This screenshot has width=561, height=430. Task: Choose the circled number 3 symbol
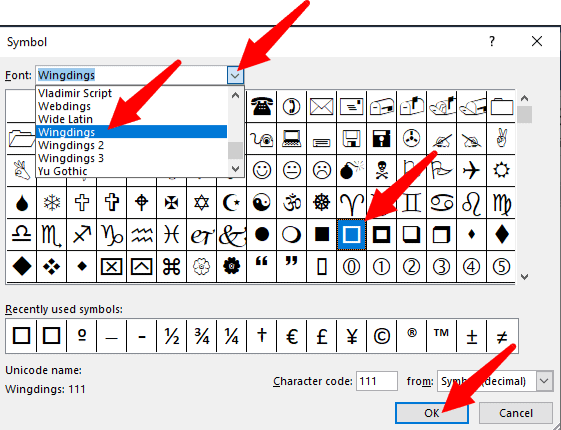[441, 267]
